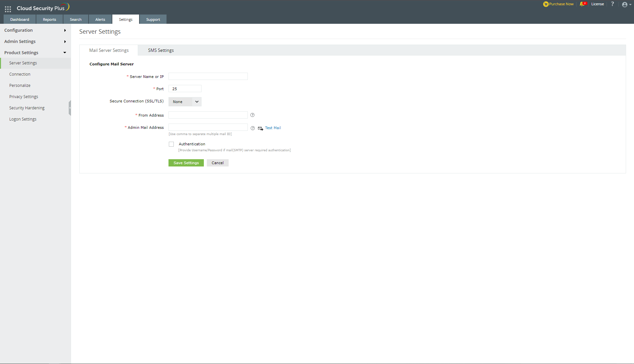
Task: Open Privacy Settings from the sidebar
Action: coord(23,96)
